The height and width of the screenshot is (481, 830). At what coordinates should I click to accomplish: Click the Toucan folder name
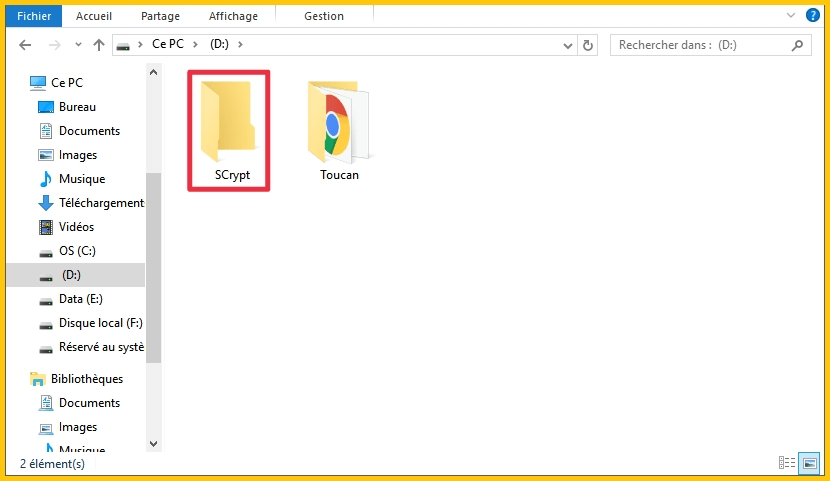tap(339, 175)
